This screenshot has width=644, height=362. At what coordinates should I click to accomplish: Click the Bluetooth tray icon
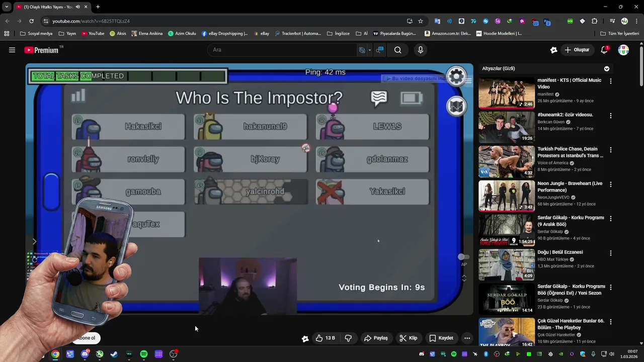pyautogui.click(x=486, y=354)
